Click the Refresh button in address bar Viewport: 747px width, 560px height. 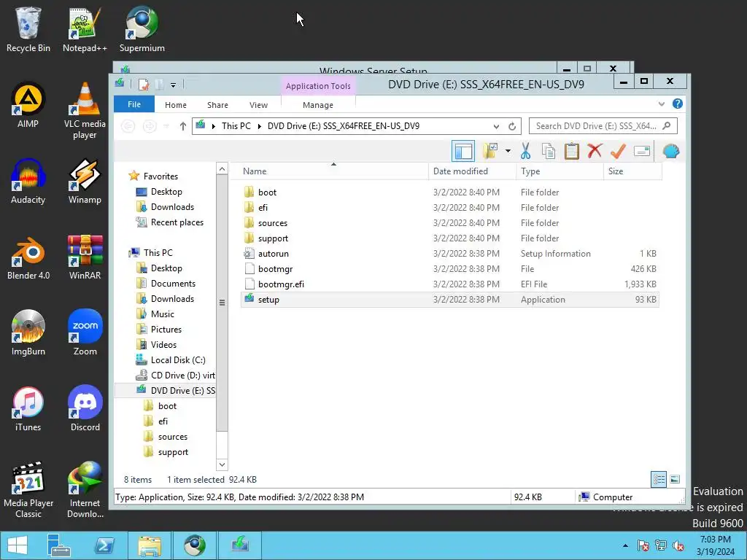coord(512,126)
